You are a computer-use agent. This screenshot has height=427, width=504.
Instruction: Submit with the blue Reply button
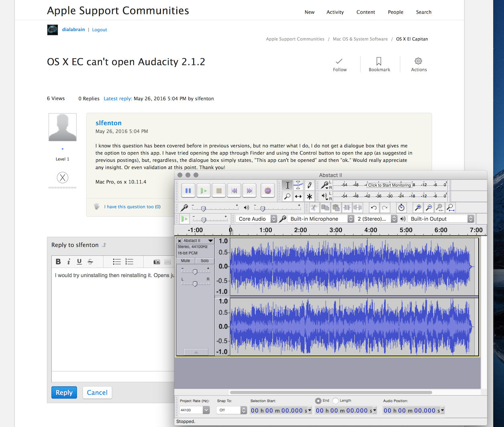[64, 392]
